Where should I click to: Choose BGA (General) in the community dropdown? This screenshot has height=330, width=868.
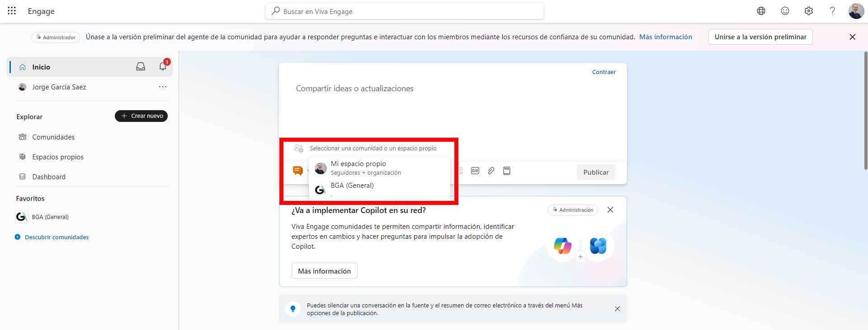click(x=352, y=186)
